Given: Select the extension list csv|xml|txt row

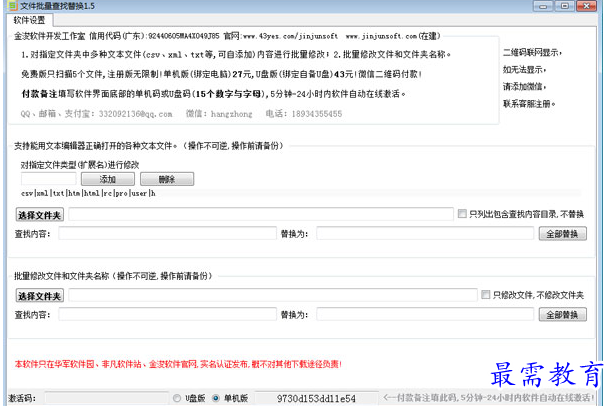Looking at the screenshot, I should [x=301, y=193].
